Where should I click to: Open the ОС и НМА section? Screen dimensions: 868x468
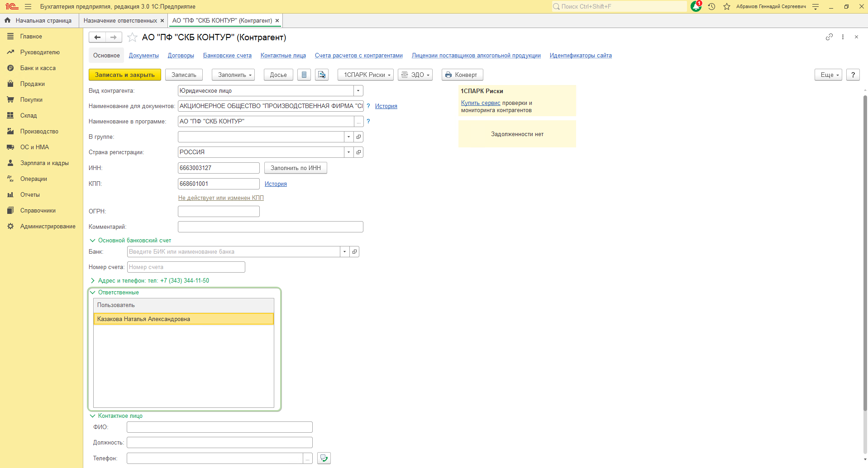click(x=34, y=147)
